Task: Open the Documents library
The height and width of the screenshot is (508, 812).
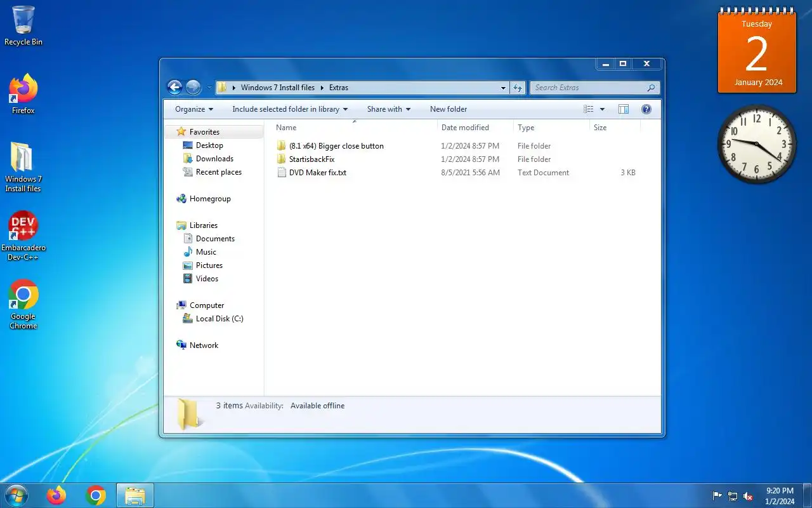Action: 215,239
